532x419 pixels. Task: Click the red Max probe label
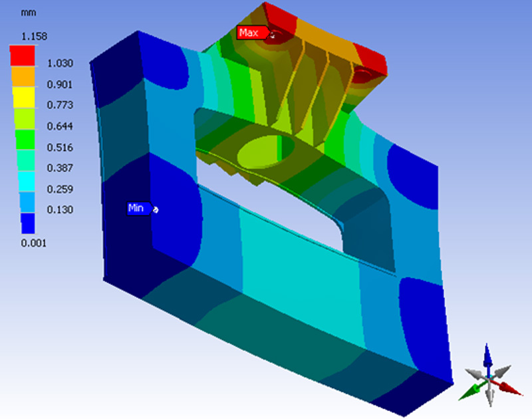253,33
